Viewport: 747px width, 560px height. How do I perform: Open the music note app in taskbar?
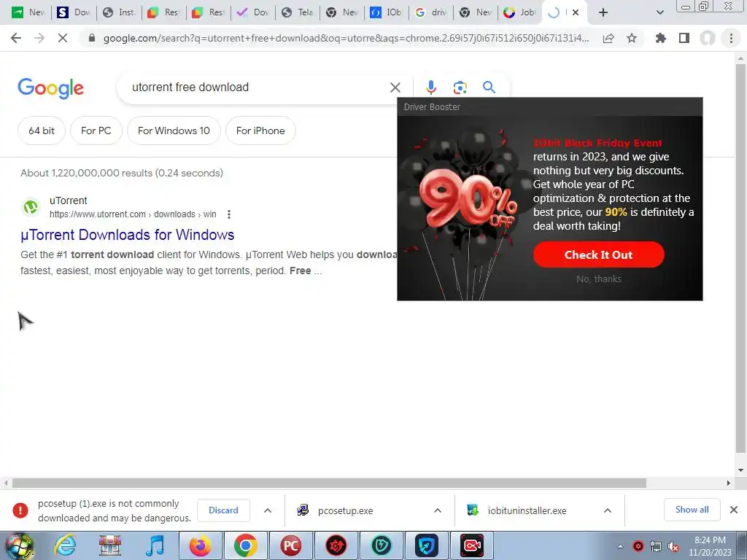click(x=155, y=545)
